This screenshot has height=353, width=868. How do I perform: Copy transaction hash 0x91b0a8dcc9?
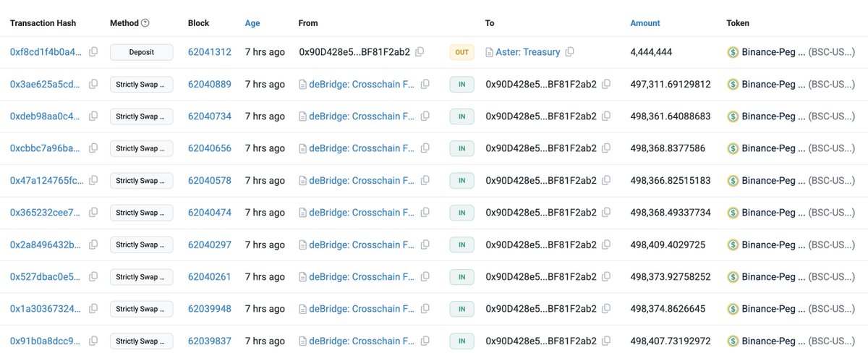coord(93,341)
